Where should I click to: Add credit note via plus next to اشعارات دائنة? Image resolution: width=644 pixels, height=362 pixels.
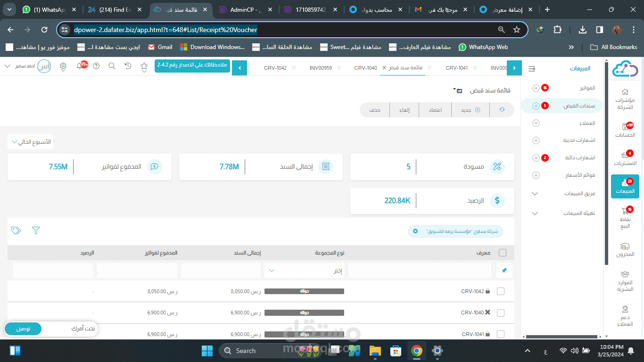point(536,158)
